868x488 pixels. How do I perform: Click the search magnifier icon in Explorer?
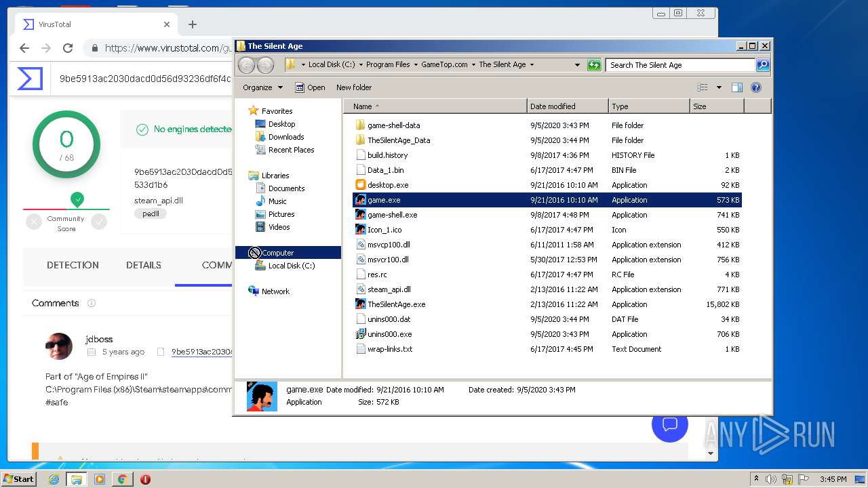click(x=763, y=65)
